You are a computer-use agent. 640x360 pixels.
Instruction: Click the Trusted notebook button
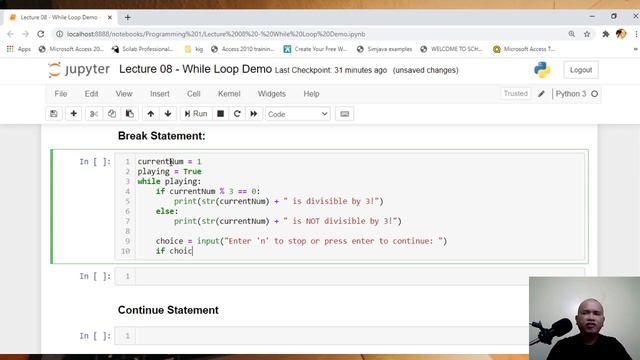tap(516, 93)
